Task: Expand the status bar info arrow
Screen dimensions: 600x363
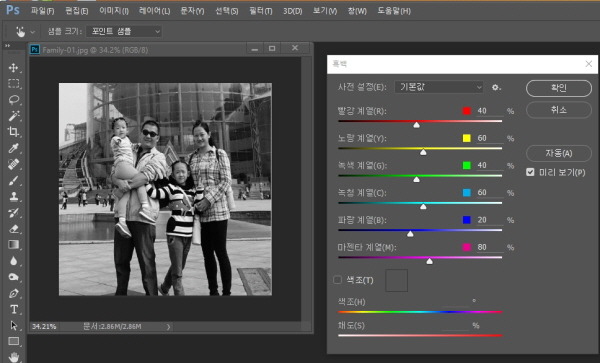Action: (168, 327)
